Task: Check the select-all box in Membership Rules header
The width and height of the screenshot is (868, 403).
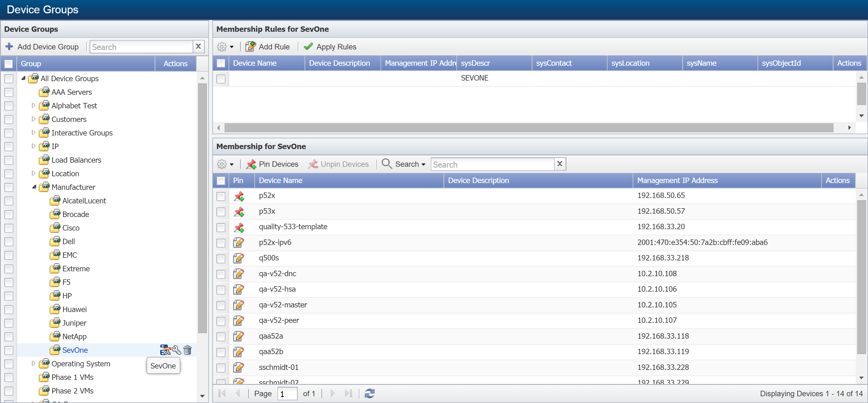Action: [221, 63]
